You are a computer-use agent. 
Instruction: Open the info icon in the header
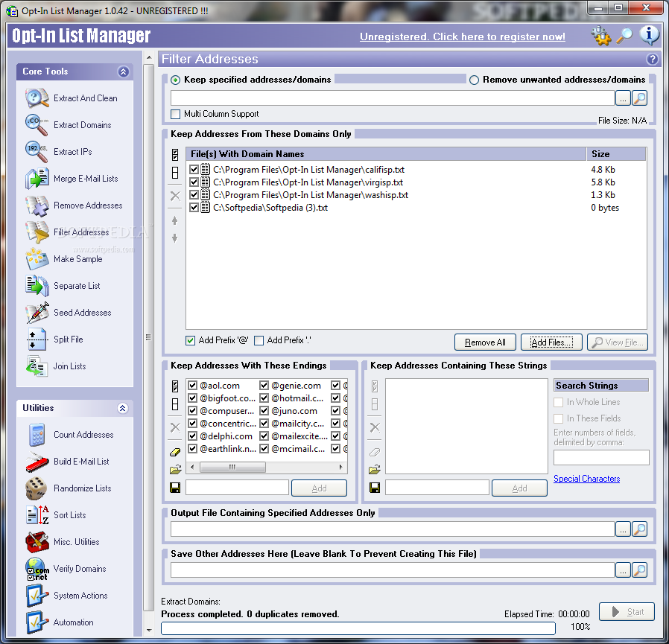(649, 36)
